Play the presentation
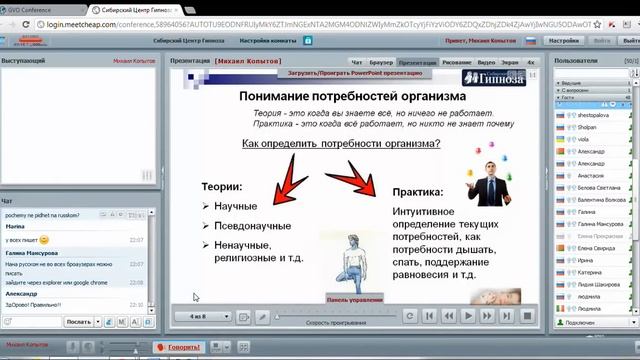This screenshot has height=360, width=640. (468, 316)
